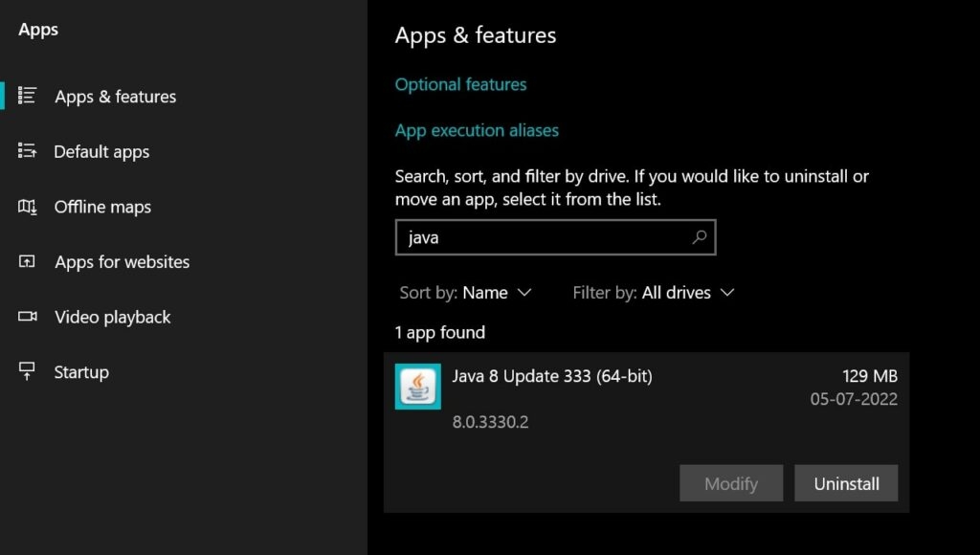The image size is (980, 555).
Task: Click the app search field containing java
Action: [x=556, y=237]
